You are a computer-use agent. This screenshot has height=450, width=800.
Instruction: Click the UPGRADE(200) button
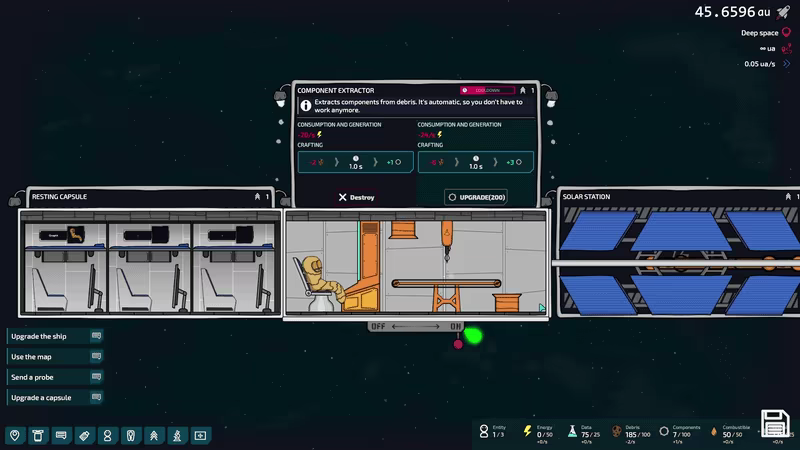pyautogui.click(x=476, y=197)
